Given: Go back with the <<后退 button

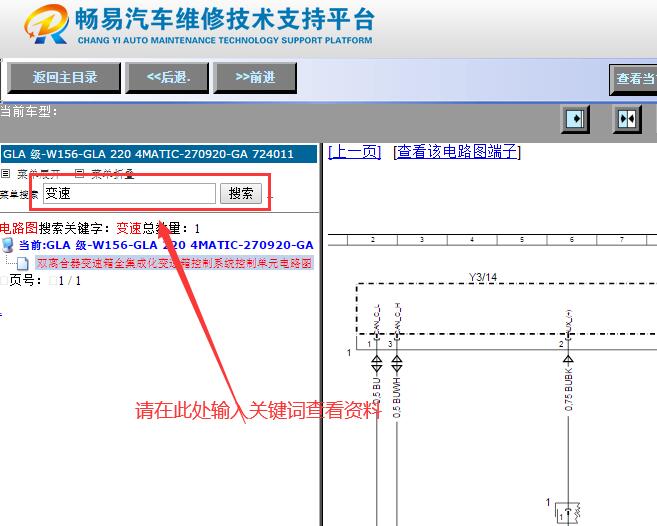Looking at the screenshot, I should point(167,78).
